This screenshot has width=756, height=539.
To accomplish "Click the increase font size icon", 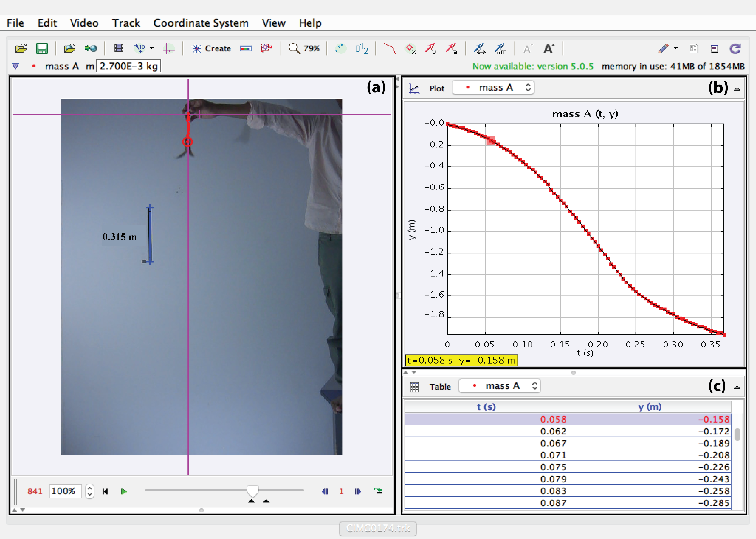I will pos(549,48).
